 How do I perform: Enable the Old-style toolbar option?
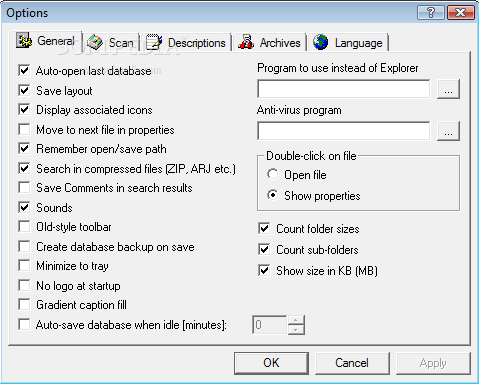click(24, 227)
